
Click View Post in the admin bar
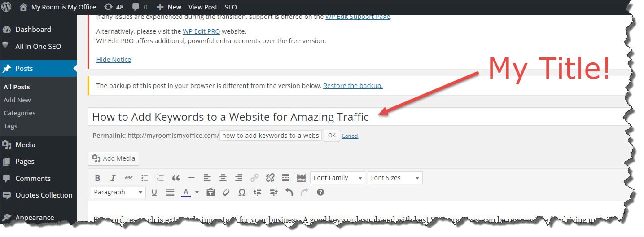point(203,7)
